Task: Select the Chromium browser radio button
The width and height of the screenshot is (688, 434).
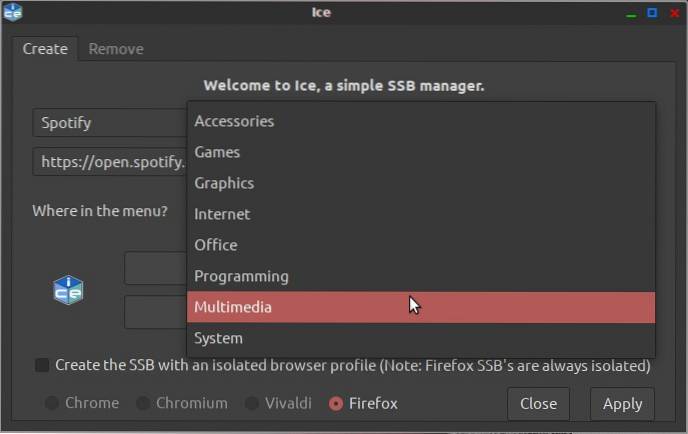Action: 143,404
